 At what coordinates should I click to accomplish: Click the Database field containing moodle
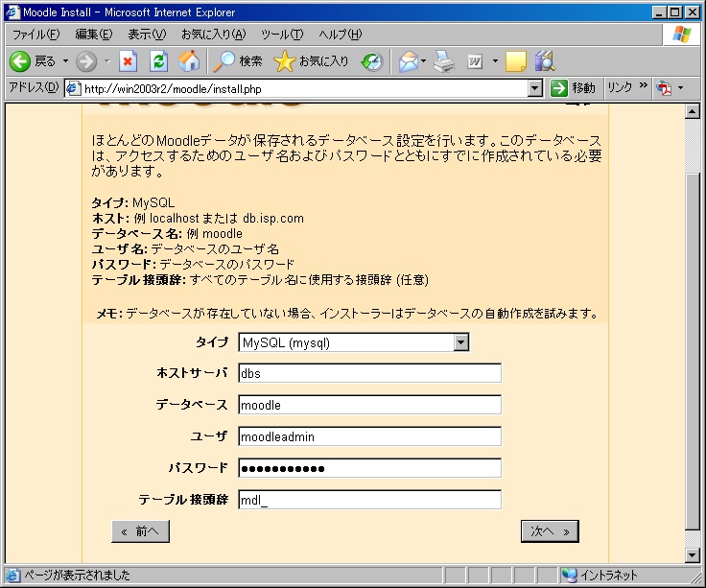tap(369, 405)
